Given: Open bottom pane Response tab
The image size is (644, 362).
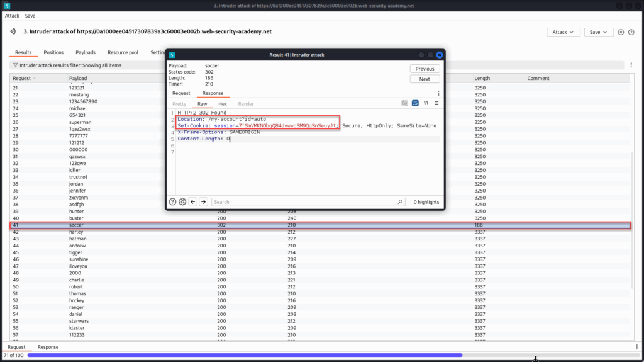Looking at the screenshot, I should (48, 347).
